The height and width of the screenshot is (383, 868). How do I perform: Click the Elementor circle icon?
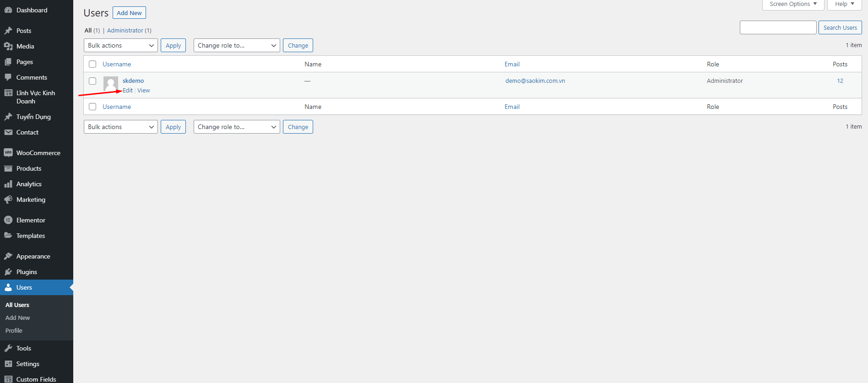click(x=8, y=220)
